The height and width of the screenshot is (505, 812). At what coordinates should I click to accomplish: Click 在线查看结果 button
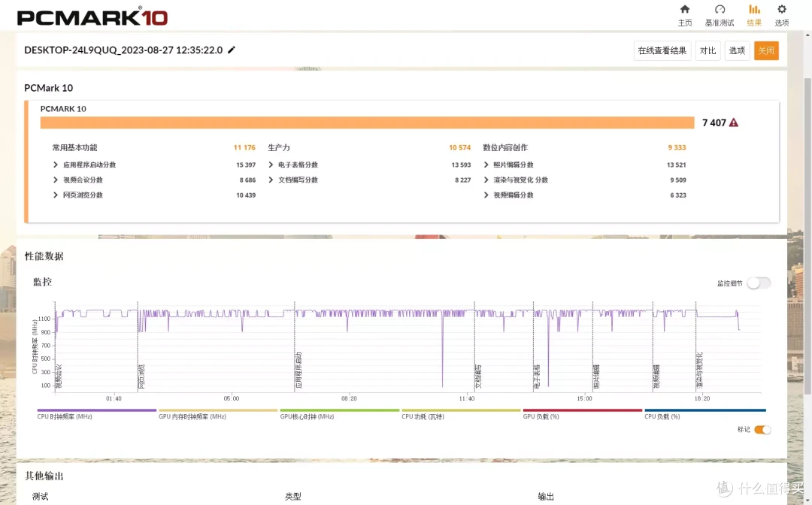[662, 50]
